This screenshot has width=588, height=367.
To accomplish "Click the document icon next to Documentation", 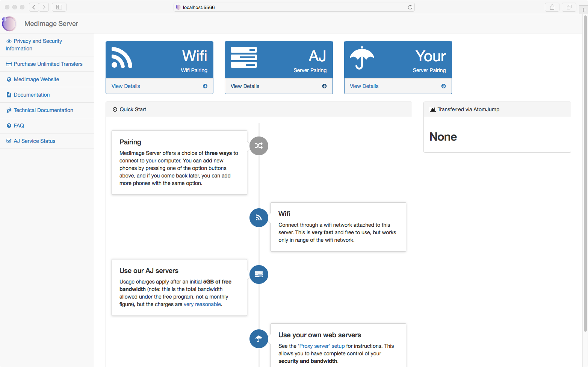I will click(x=9, y=95).
